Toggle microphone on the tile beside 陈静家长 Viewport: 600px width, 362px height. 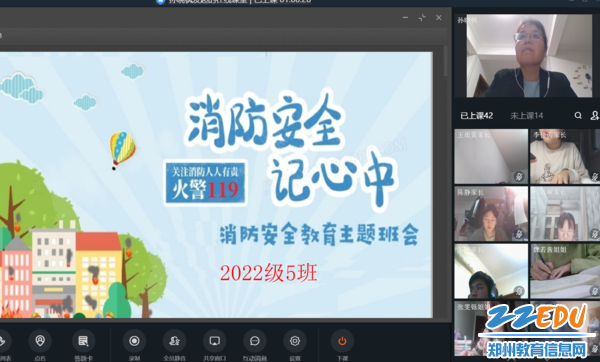(x=595, y=233)
